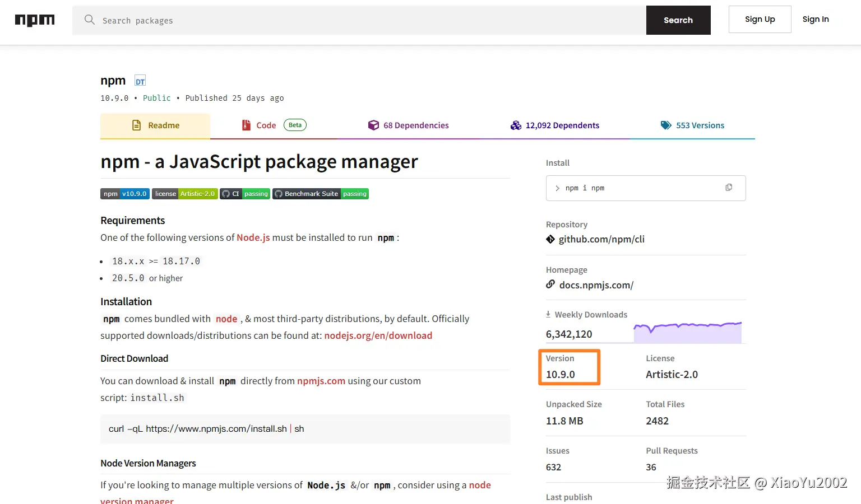
Task: Click the npm logo in header
Action: tap(35, 20)
